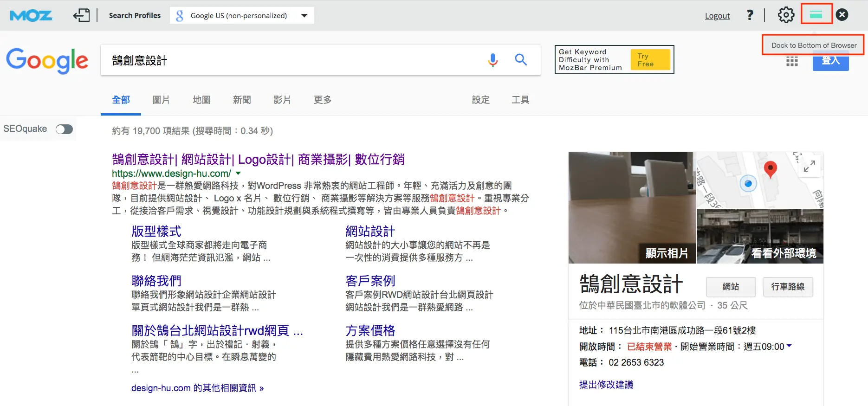Open the 版型樣式 sitelink
The image size is (868, 406).
[x=156, y=231]
